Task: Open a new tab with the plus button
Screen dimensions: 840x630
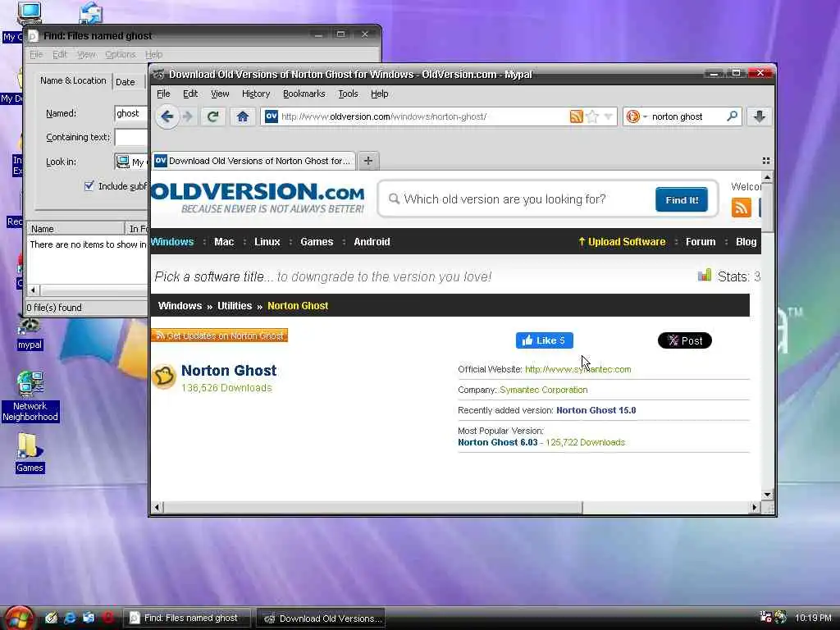Action: [x=368, y=161]
